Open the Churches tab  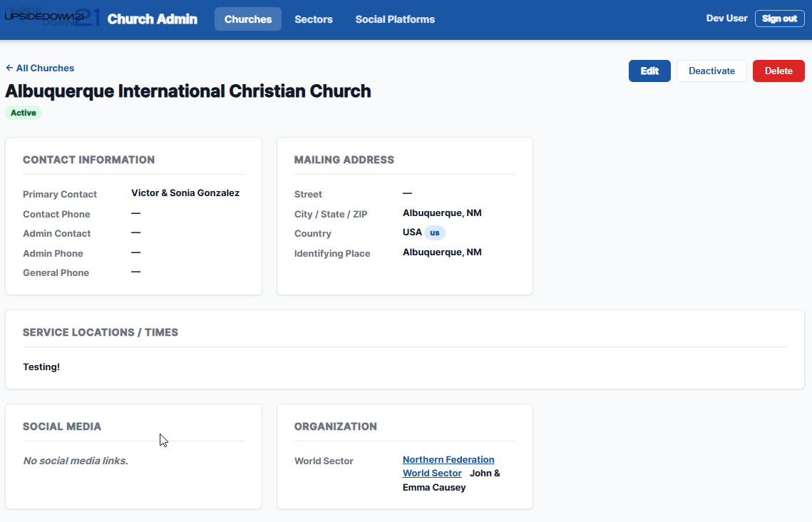pos(247,19)
